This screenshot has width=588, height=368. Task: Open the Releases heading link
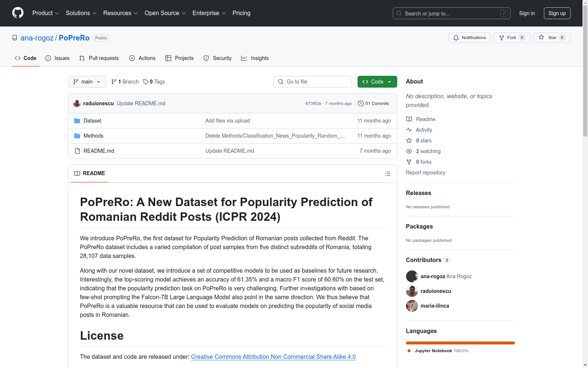[419, 193]
